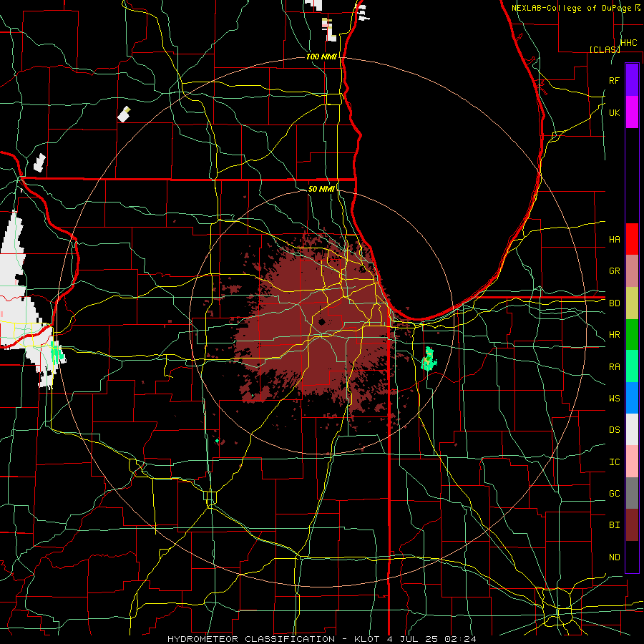Click the radar site hole in the brown echo
644x644 pixels.
pyautogui.click(x=322, y=322)
